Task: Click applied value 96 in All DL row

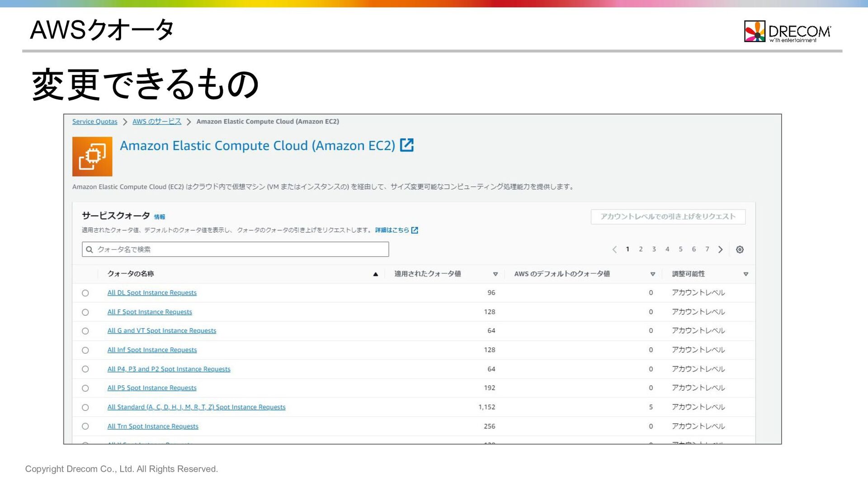Action: [x=491, y=293]
